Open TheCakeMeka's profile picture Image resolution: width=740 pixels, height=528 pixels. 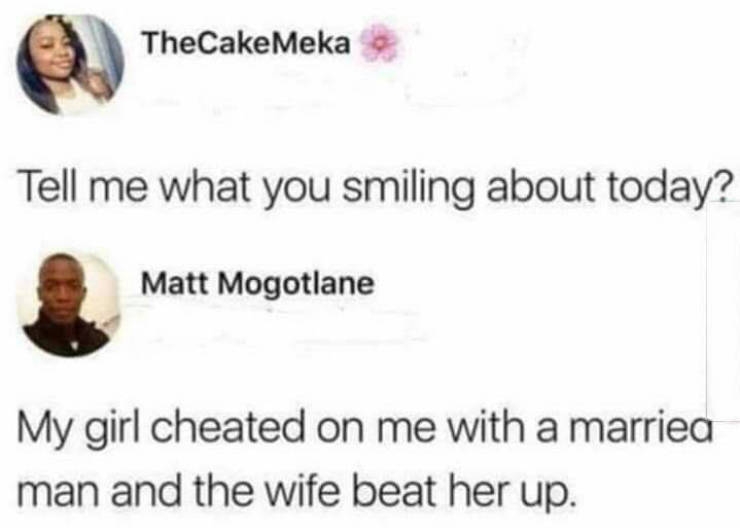pyautogui.click(x=70, y=65)
